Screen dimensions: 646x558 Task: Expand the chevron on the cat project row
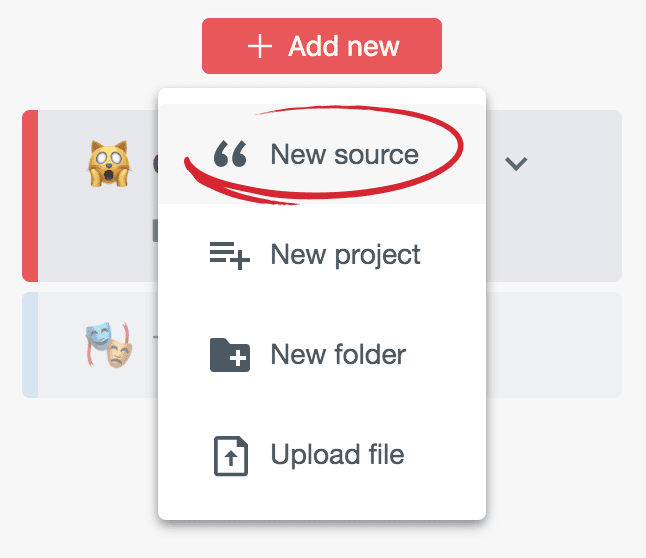pos(516,163)
